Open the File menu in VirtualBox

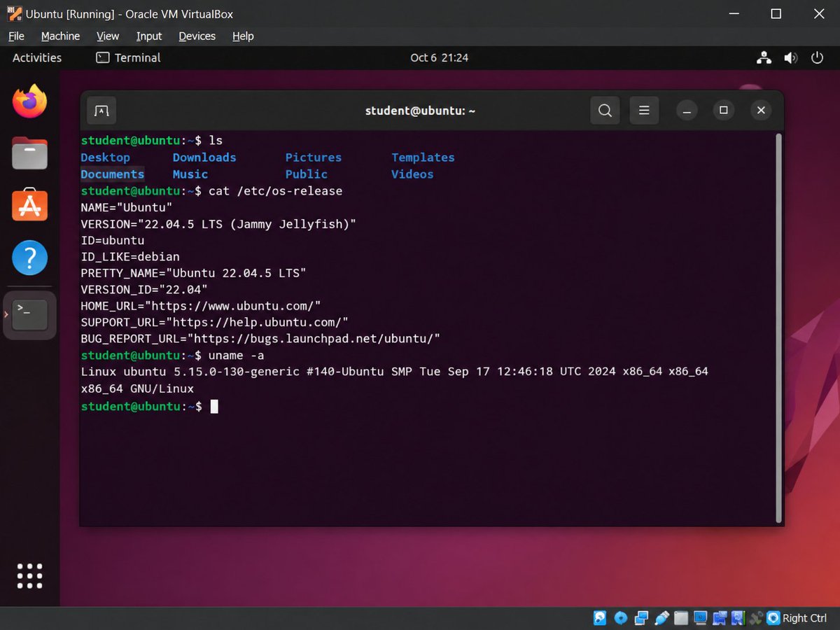(16, 36)
